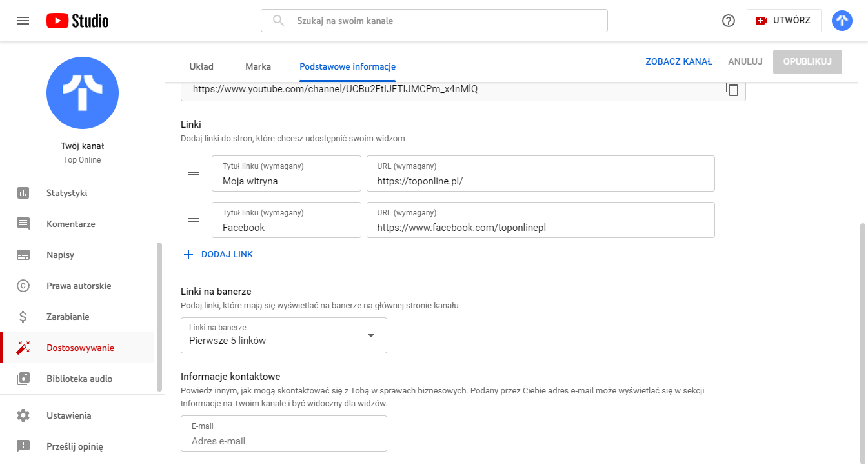Click the Prawa autorskie copyright icon

click(23, 286)
